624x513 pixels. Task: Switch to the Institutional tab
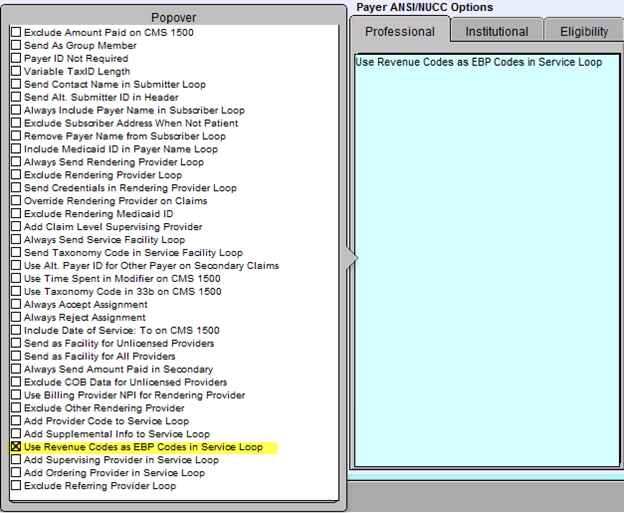[495, 31]
